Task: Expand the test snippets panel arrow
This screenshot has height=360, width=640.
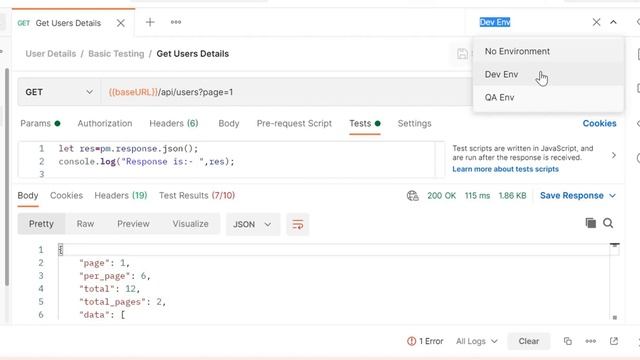Action: click(613, 156)
